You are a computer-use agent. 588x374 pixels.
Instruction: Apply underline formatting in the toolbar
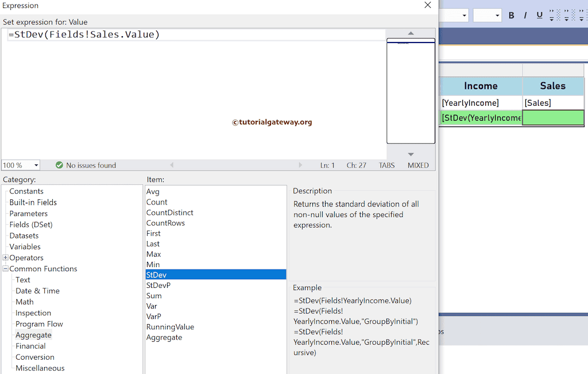tap(539, 16)
